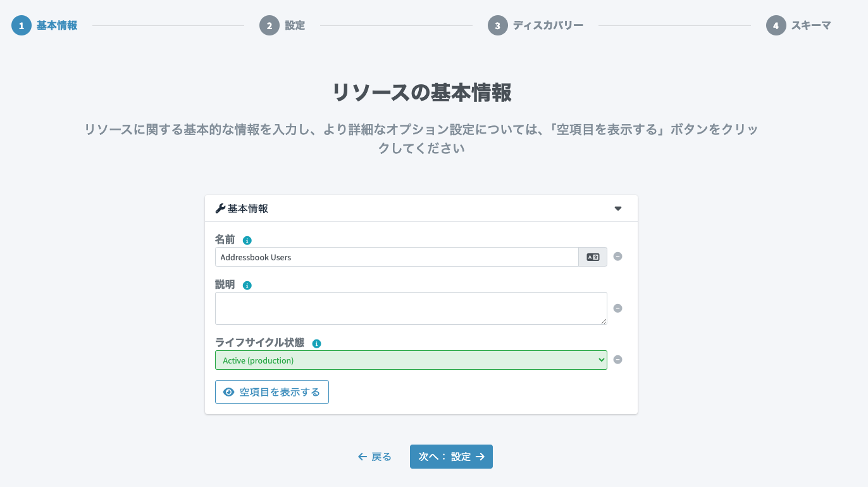Remove the 名前 field with the minus icon

(x=618, y=256)
